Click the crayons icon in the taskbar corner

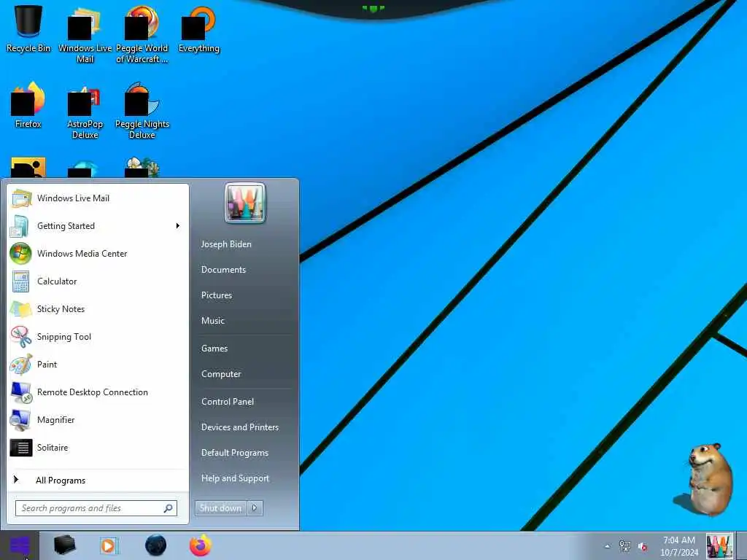pyautogui.click(x=719, y=545)
